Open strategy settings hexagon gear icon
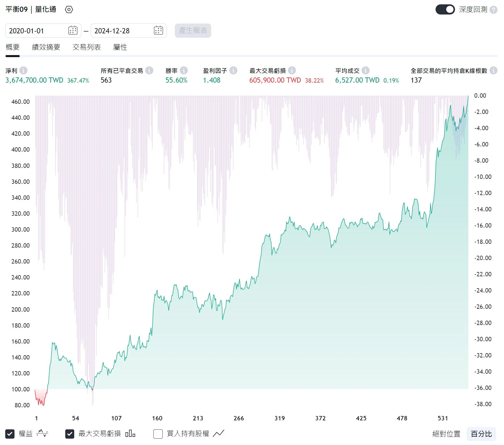 69,10
